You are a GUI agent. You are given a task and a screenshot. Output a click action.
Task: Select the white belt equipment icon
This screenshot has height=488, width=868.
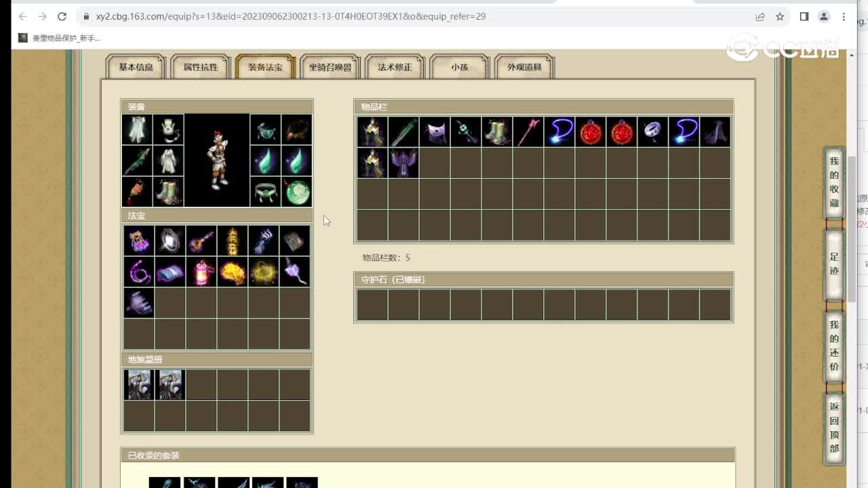click(265, 192)
